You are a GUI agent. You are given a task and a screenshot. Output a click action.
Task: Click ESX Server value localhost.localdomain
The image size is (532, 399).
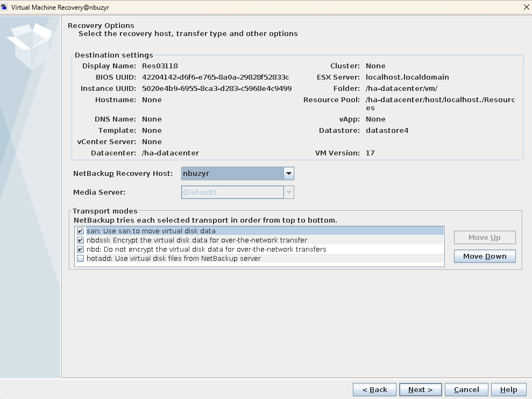pos(407,77)
